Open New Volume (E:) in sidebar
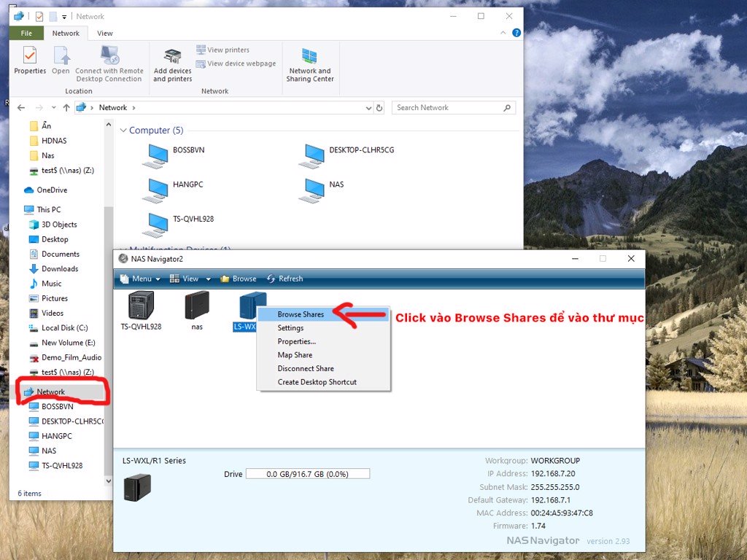This screenshot has width=747, height=560. [x=63, y=343]
